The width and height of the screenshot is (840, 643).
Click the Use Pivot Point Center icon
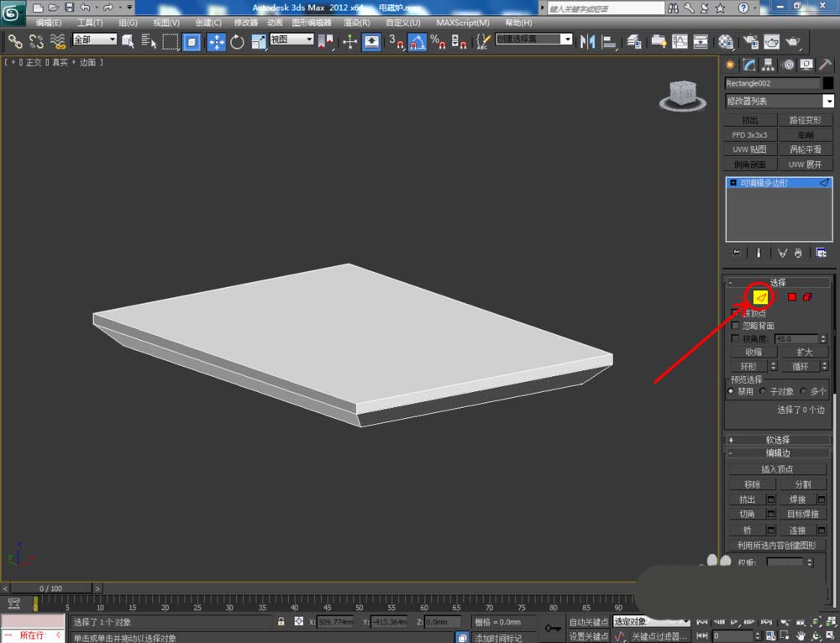325,42
